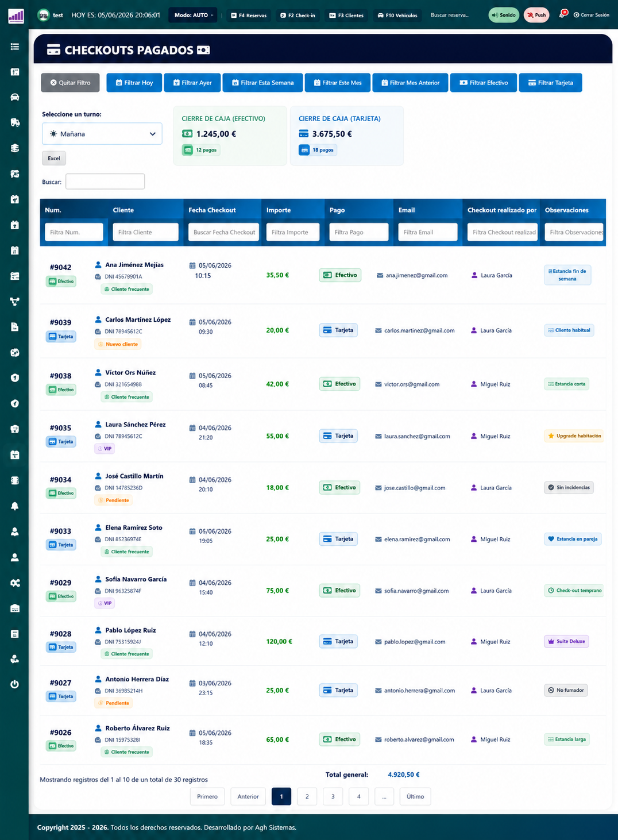Click the sidebar gears settings icon
Image resolution: width=618 pixels, height=840 pixels.
pos(15,583)
